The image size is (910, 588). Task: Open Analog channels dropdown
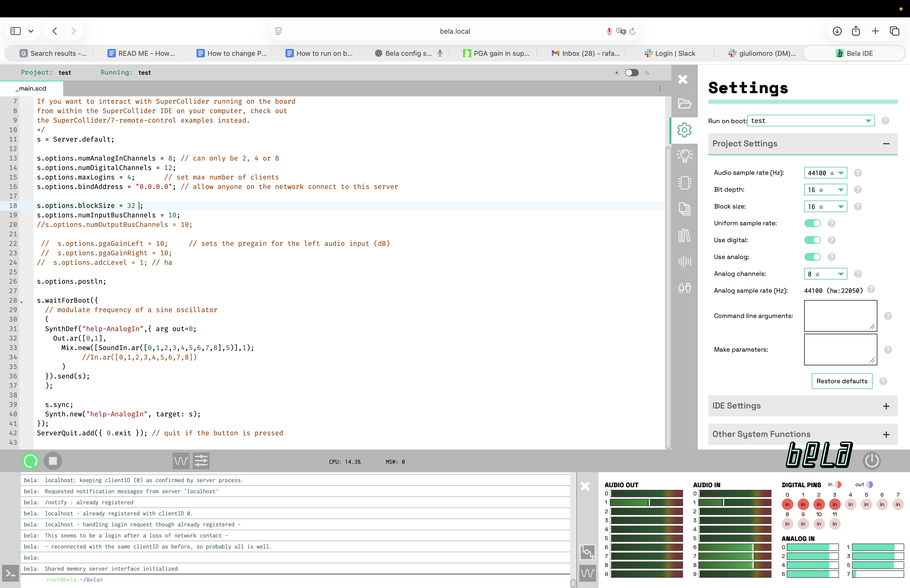825,274
